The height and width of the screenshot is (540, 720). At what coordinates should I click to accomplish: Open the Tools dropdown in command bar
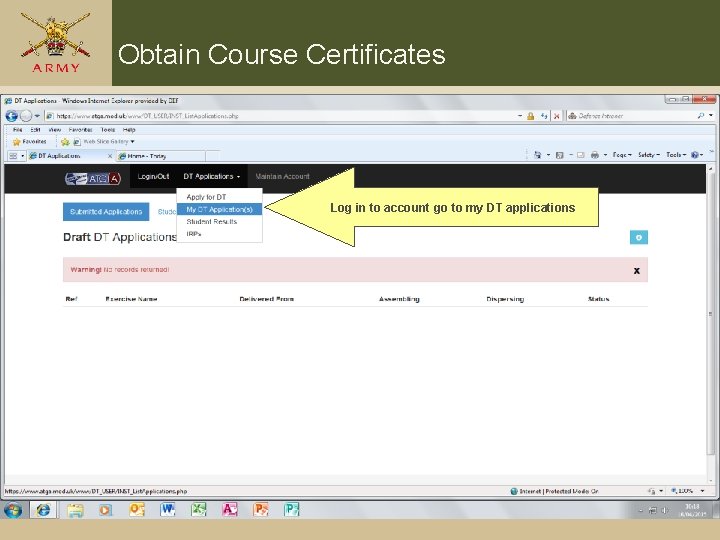point(676,155)
